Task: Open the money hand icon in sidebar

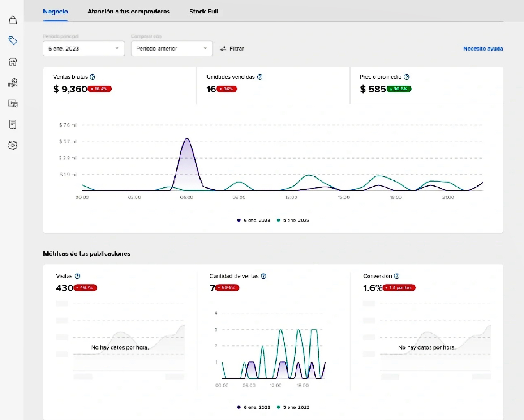Action: pos(13,82)
